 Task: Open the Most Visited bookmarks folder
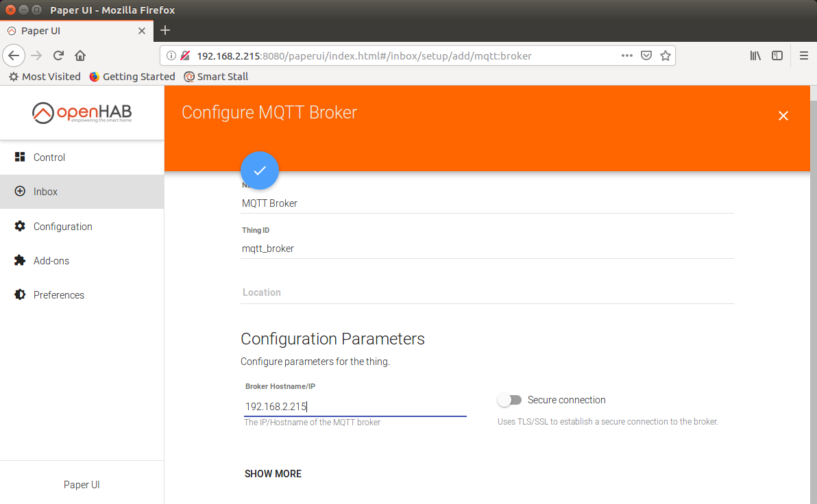tap(45, 77)
